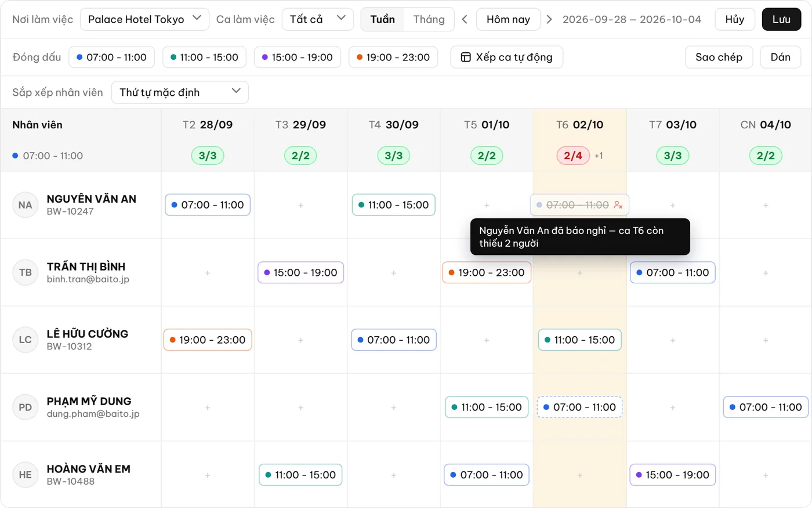
Task: Expand Thứ tự mặc định sort dropdown
Action: (x=180, y=92)
